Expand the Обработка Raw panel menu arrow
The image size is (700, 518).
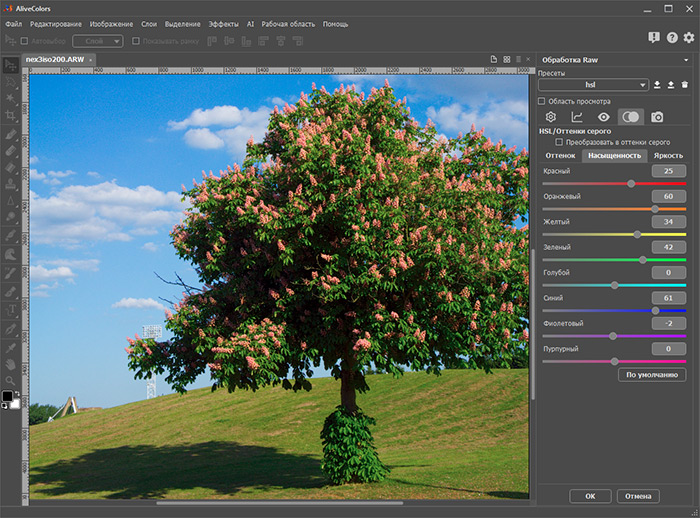tap(686, 60)
